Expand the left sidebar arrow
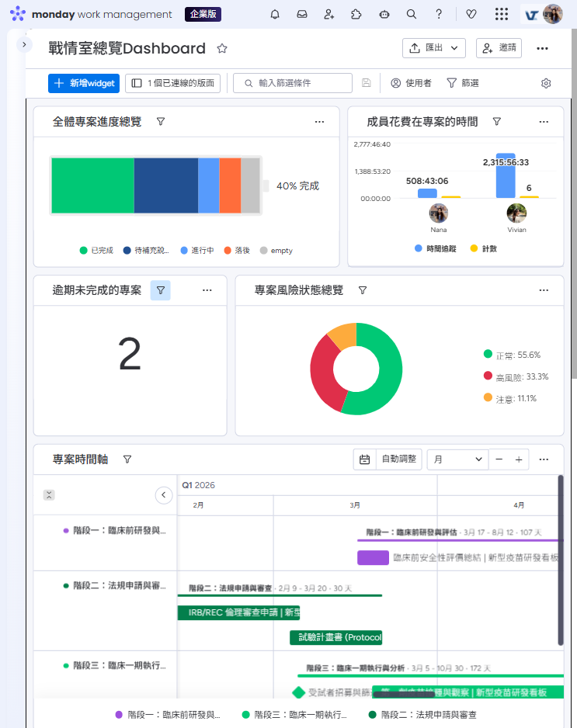This screenshot has height=728, width=577. pos(24,44)
